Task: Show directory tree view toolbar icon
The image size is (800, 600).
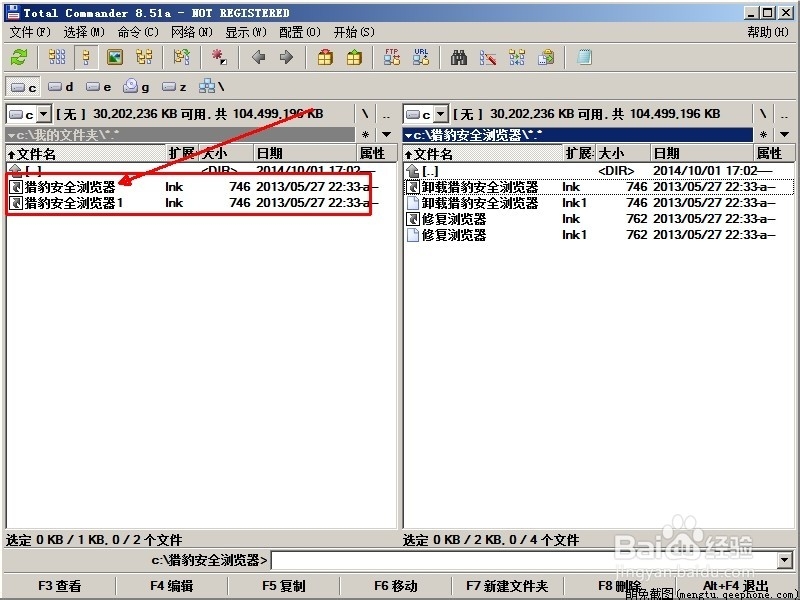Action: (144, 57)
